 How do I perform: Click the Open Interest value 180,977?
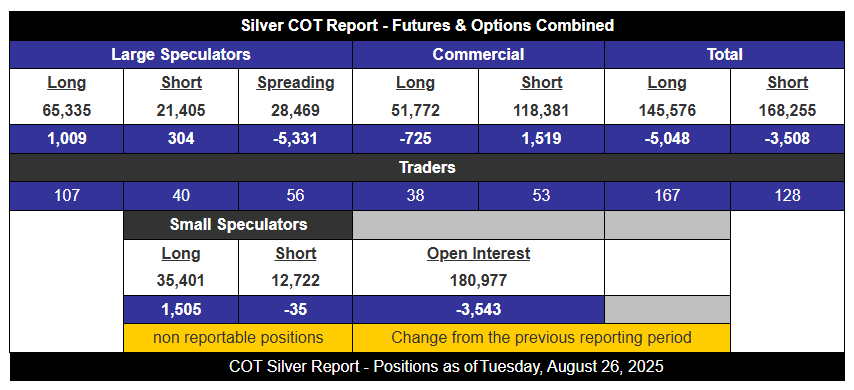pos(478,281)
